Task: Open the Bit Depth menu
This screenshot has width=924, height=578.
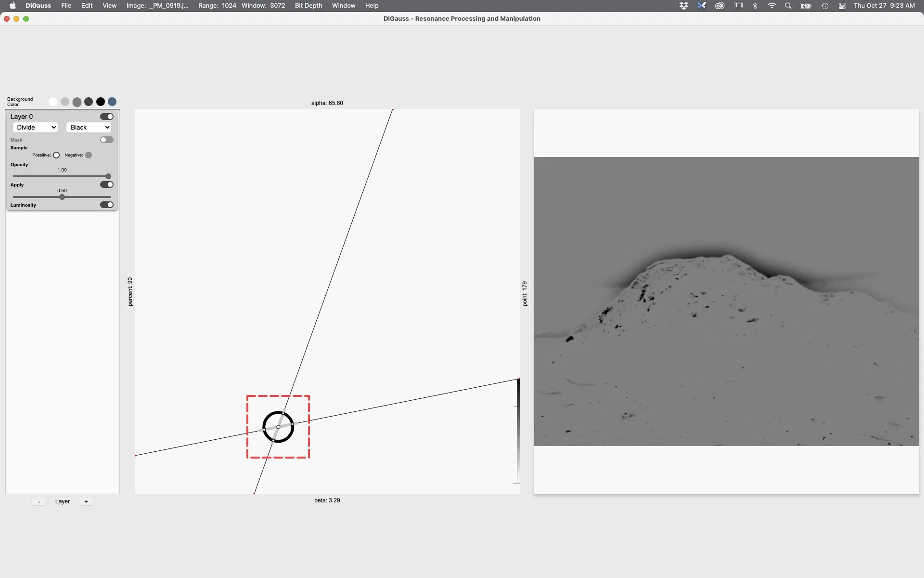Action: tap(308, 6)
